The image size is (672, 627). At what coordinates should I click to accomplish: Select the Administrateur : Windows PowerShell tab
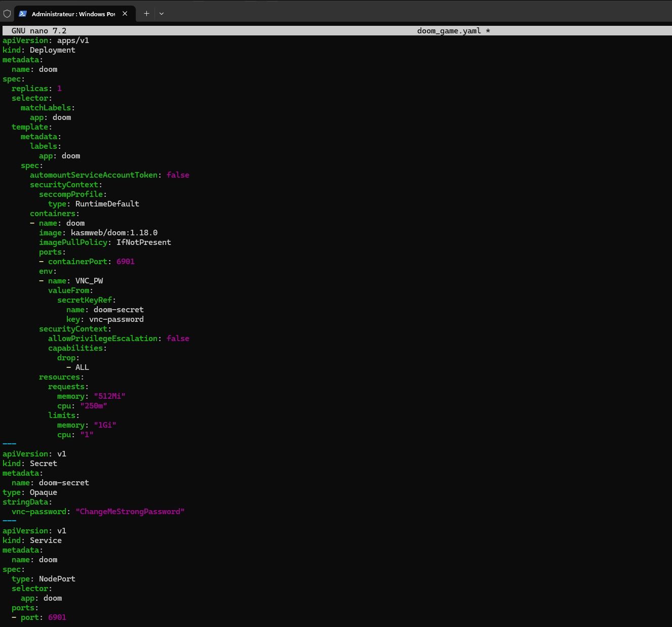click(75, 14)
